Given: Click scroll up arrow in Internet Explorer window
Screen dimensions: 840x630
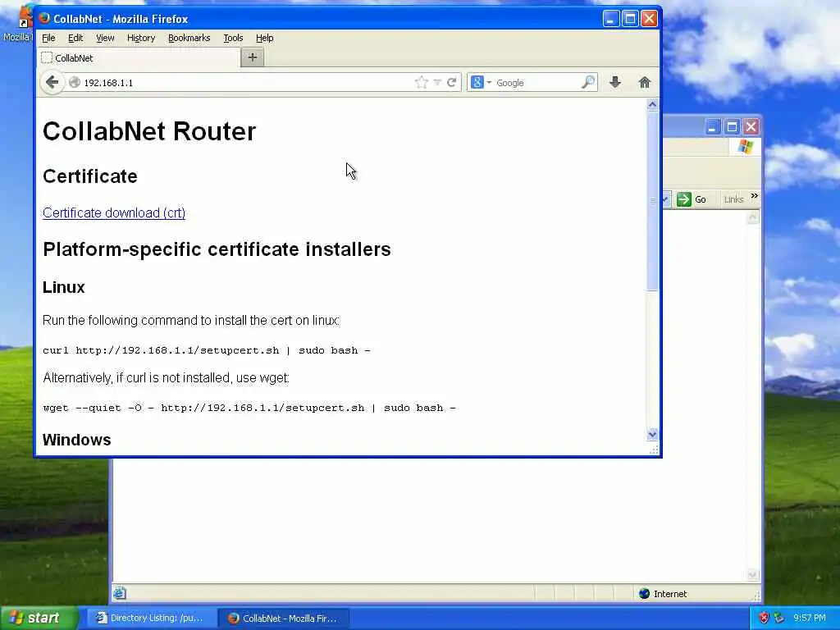Looking at the screenshot, I should click(x=753, y=217).
